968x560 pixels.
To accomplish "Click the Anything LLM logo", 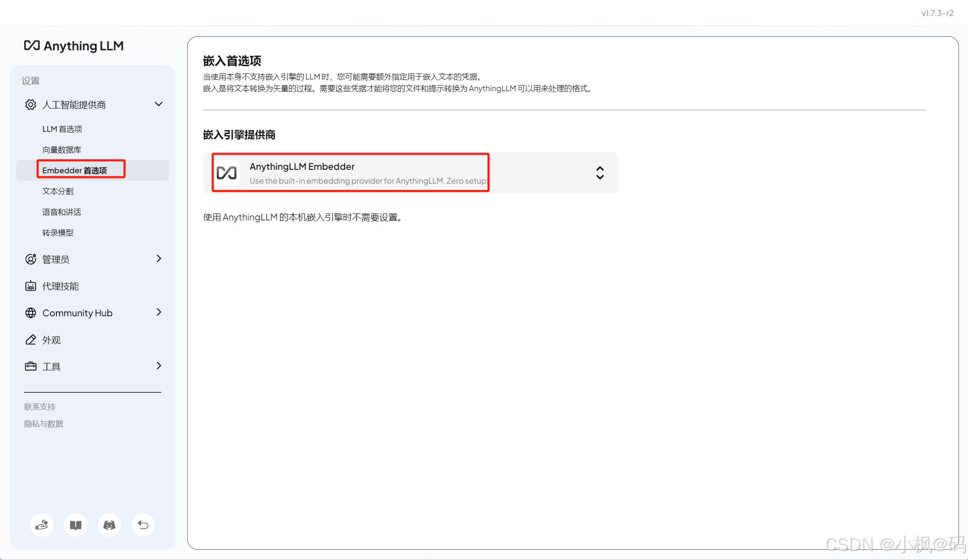I will click(73, 46).
